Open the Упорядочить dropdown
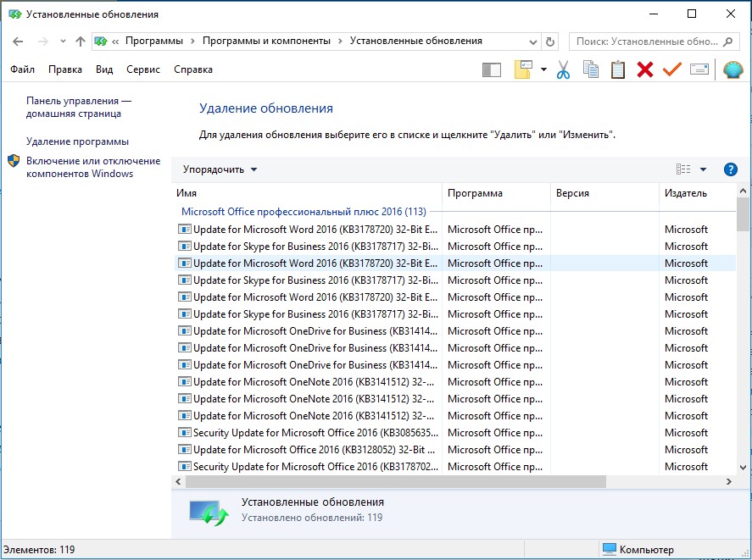The height and width of the screenshot is (560, 752). [220, 169]
